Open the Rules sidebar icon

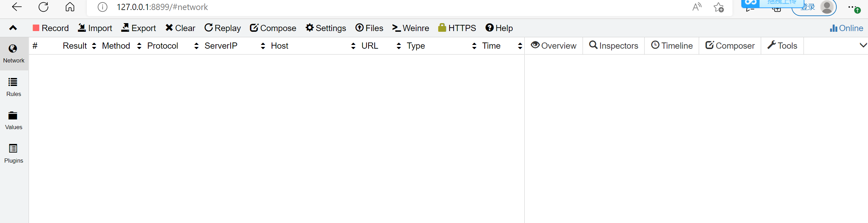[13, 82]
